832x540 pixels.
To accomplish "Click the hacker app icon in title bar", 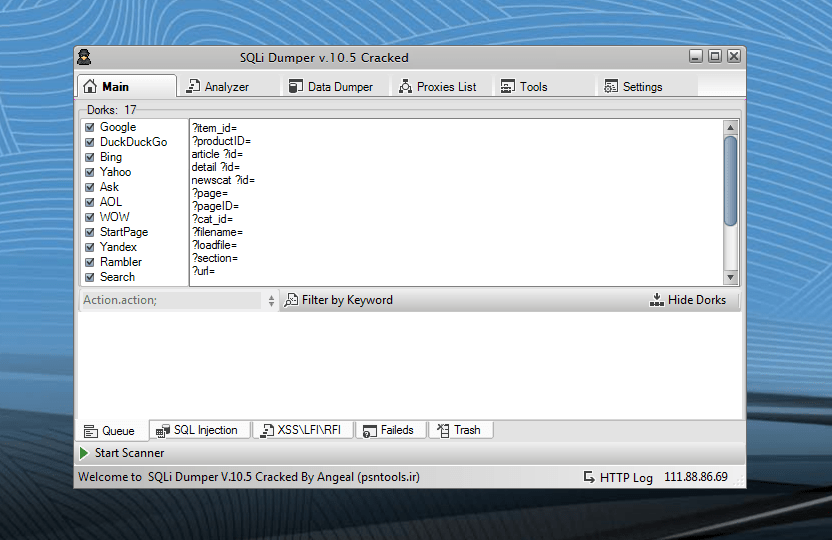I will [84, 57].
